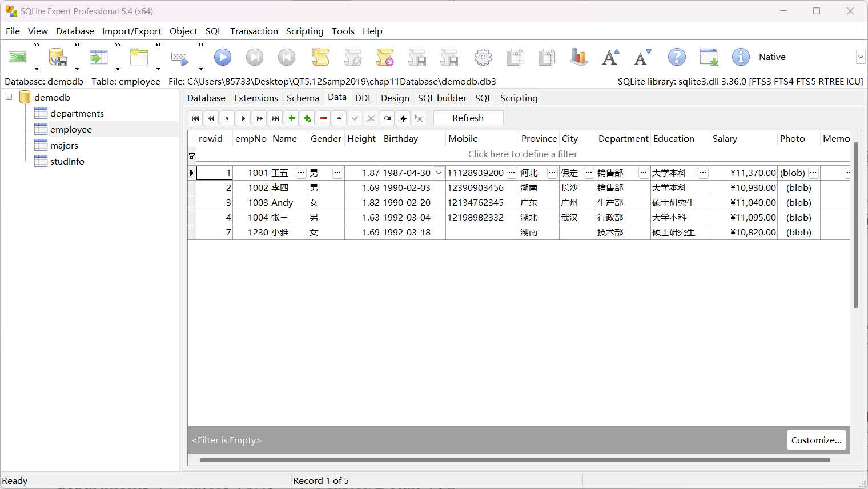Click the horizontal scrollbar under the grid
868x489 pixels.
pyautogui.click(x=515, y=459)
